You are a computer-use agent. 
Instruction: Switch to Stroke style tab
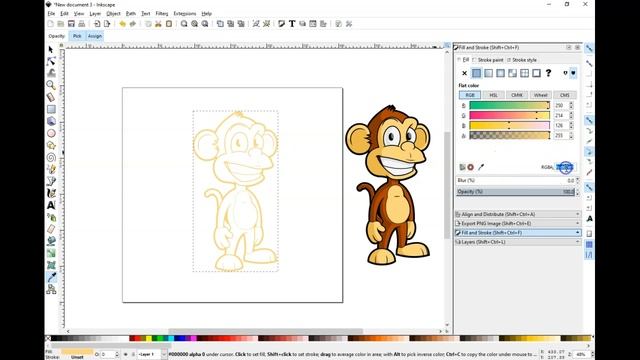point(522,60)
